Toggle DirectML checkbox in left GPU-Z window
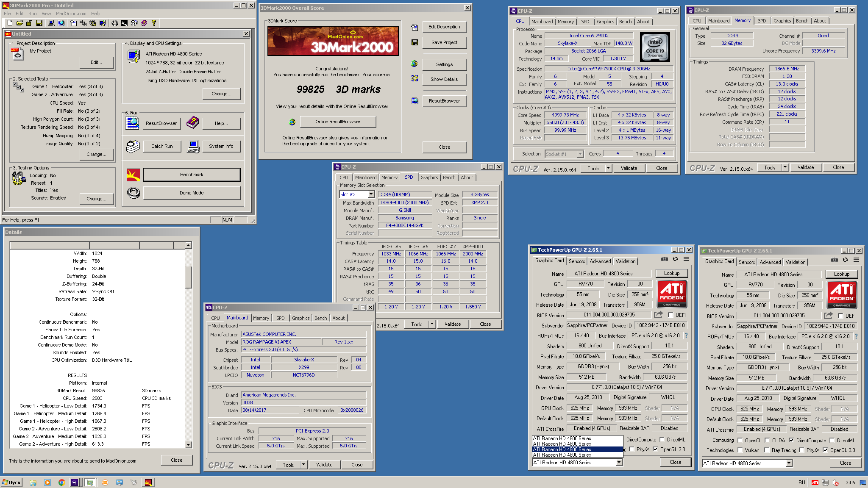This screenshot has width=868, height=488. click(x=662, y=439)
